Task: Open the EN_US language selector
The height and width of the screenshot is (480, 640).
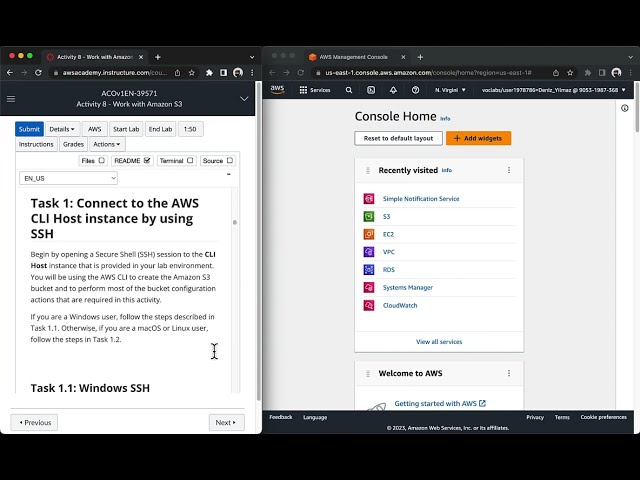Action: pos(68,178)
